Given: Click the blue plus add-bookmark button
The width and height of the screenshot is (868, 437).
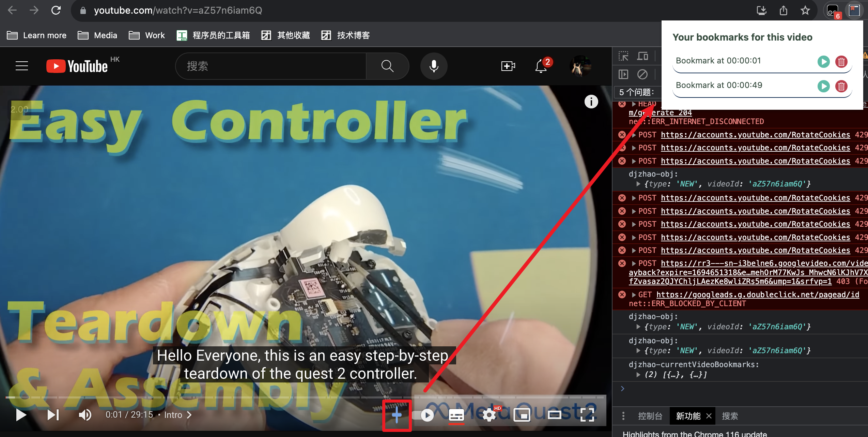Looking at the screenshot, I should pyautogui.click(x=397, y=415).
